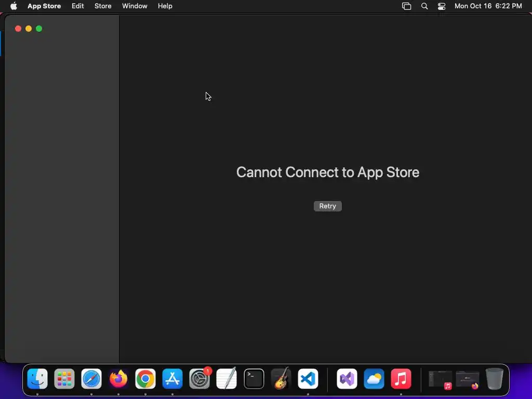Open the Window menu
532x399 pixels.
coord(135,6)
